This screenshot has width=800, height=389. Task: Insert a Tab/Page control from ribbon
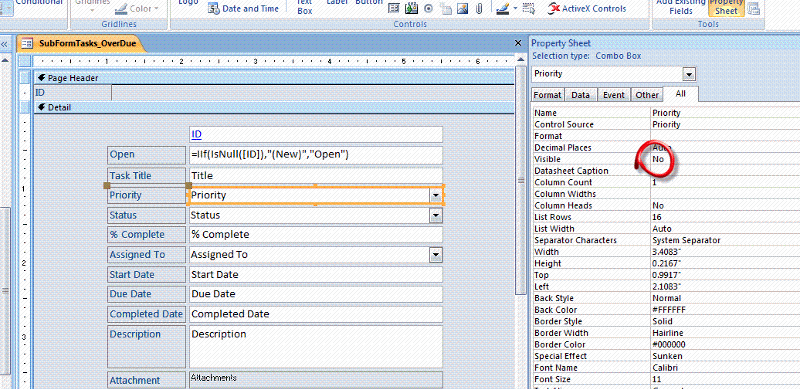pyautogui.click(x=446, y=9)
